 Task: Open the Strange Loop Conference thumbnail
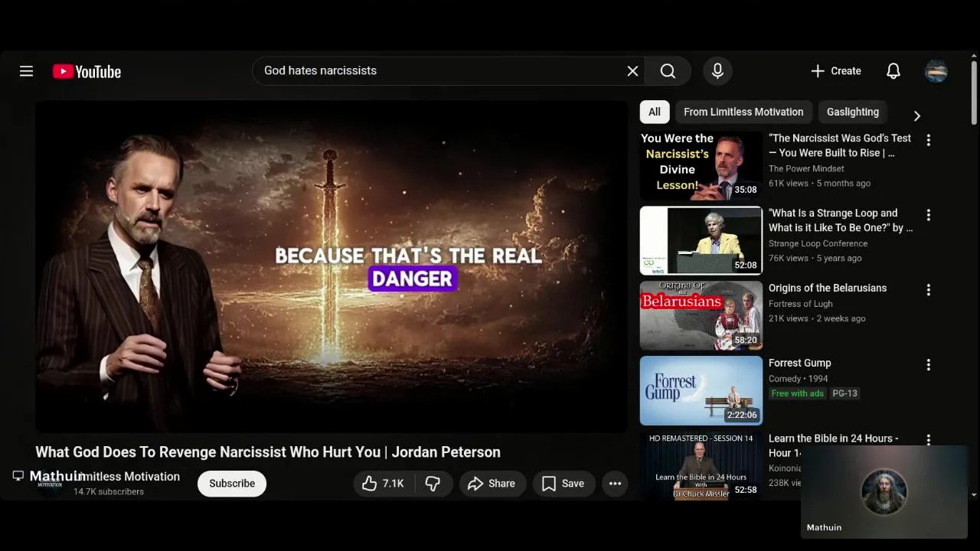click(x=701, y=240)
